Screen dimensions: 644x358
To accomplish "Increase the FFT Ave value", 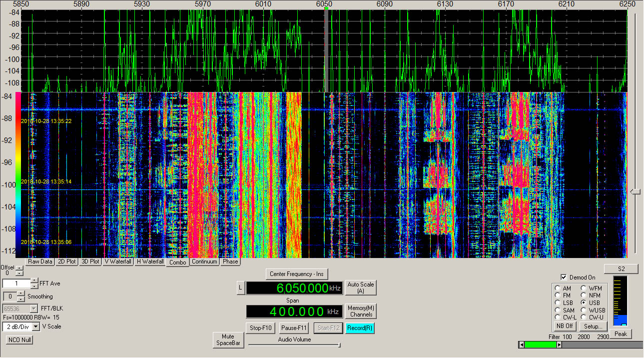I will [34, 281].
